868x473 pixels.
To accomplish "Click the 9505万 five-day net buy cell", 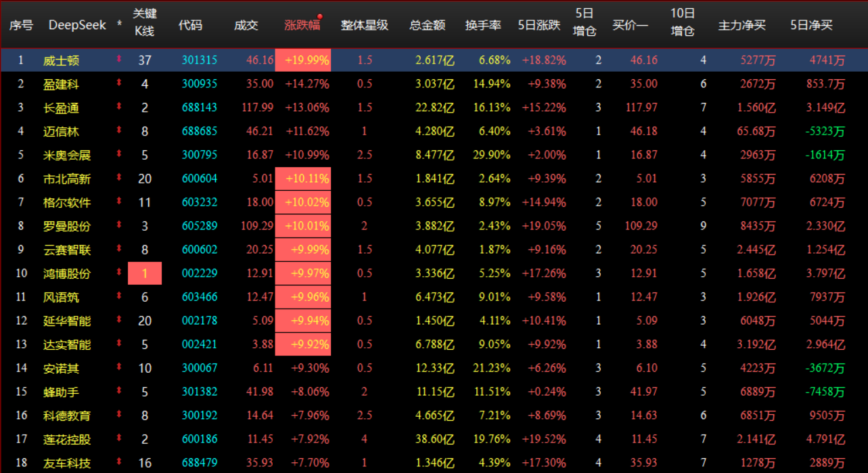I will 827,415.
